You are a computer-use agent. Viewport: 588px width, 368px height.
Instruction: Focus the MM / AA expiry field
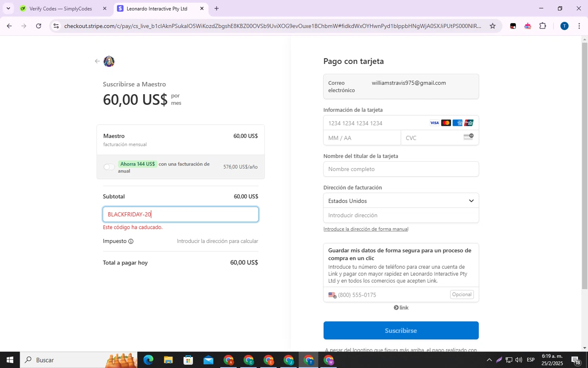(362, 138)
